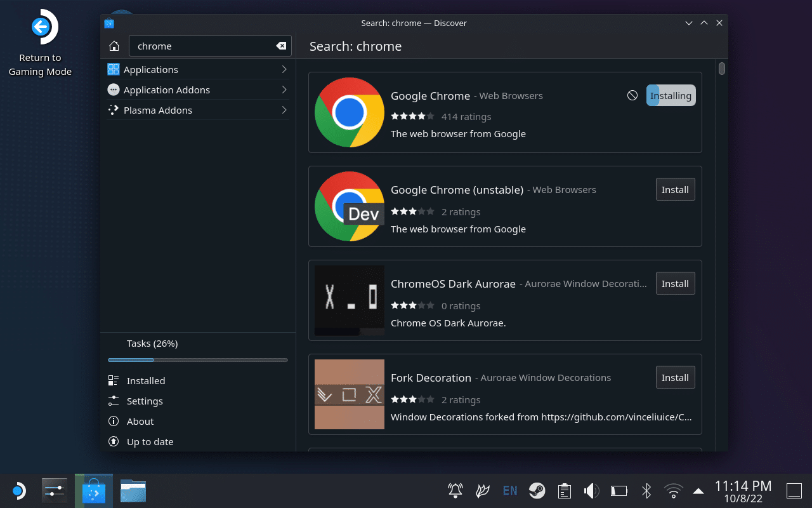Install Fork Decoration
Screen dimensions: 812x508
(x=675, y=377)
